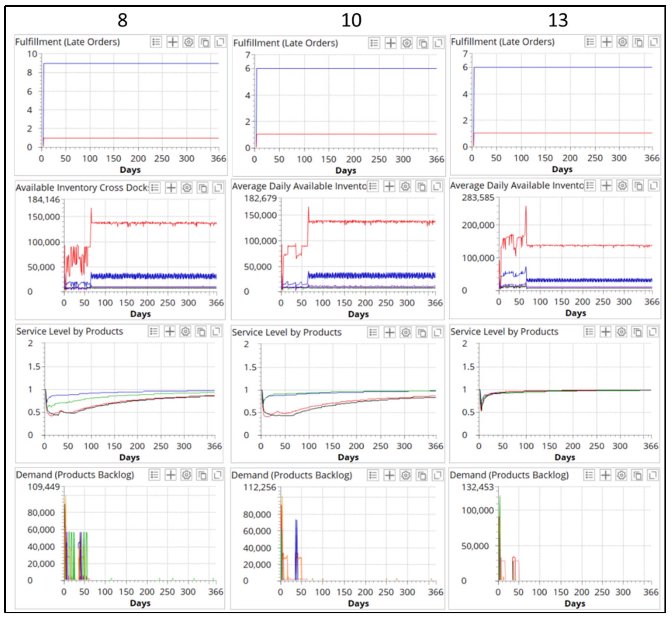Open settings gear of scenario 13 Fulfillment chart
The height and width of the screenshot is (618, 672).
[x=622, y=42]
